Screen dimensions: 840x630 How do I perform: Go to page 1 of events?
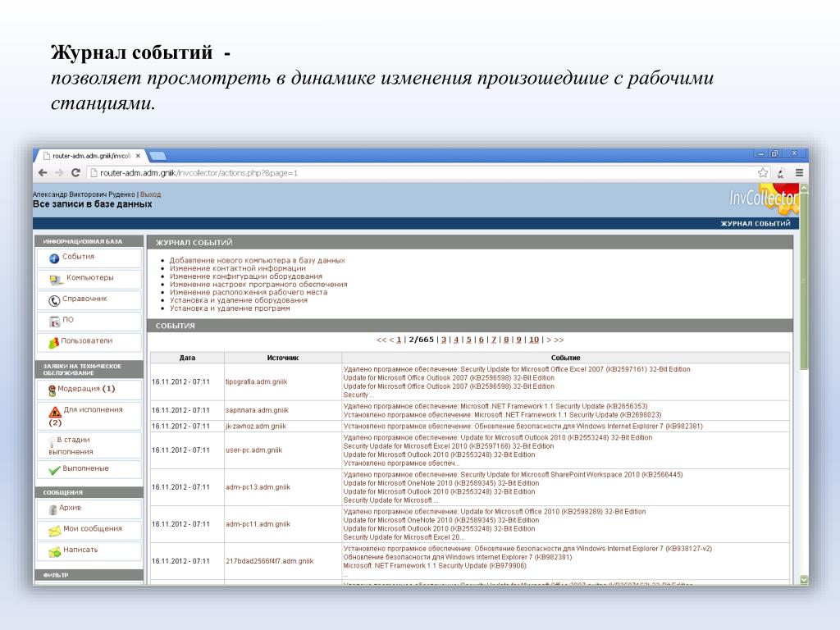399,340
